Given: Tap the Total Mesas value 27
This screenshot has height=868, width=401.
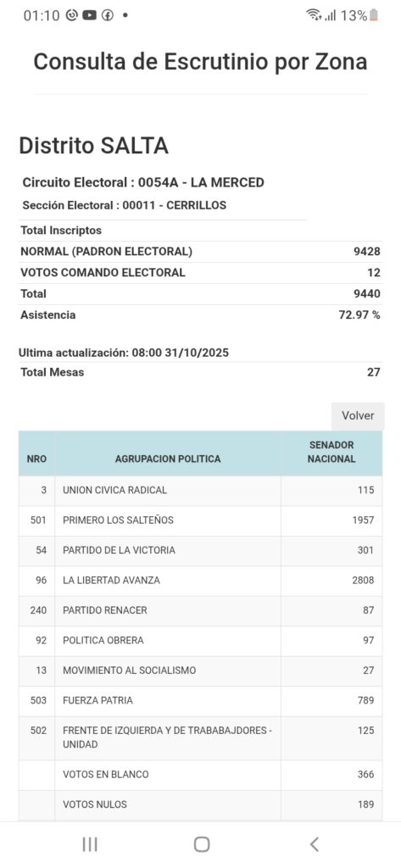Looking at the screenshot, I should [x=374, y=372].
